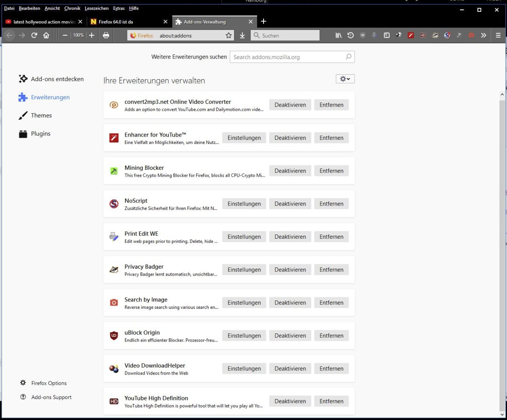Go to the home page
This screenshot has width=507, height=420.
(46, 35)
